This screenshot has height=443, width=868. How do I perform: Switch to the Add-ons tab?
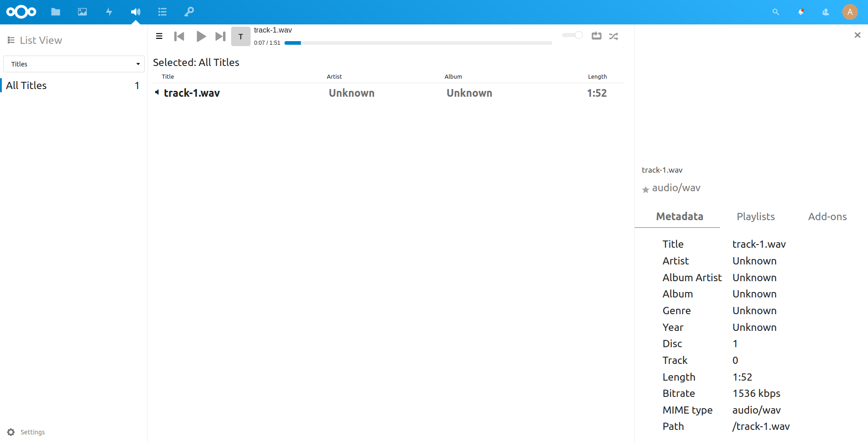click(x=827, y=217)
